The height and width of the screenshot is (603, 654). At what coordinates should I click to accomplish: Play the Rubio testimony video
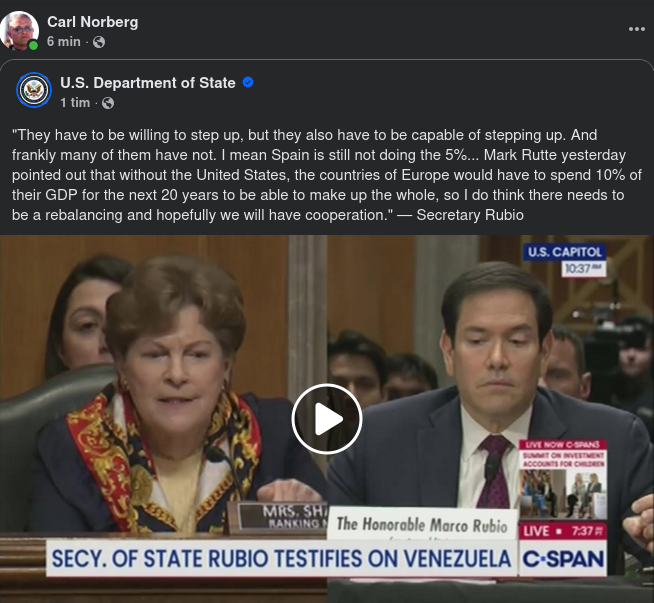click(327, 419)
